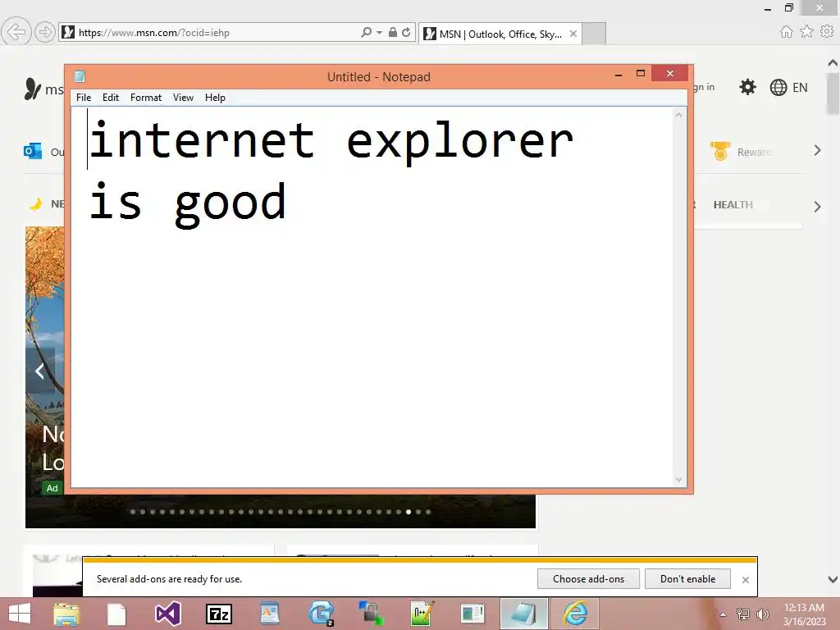Open a new blank tab in Internet Explorer
This screenshot has width=840, height=630.
594,34
